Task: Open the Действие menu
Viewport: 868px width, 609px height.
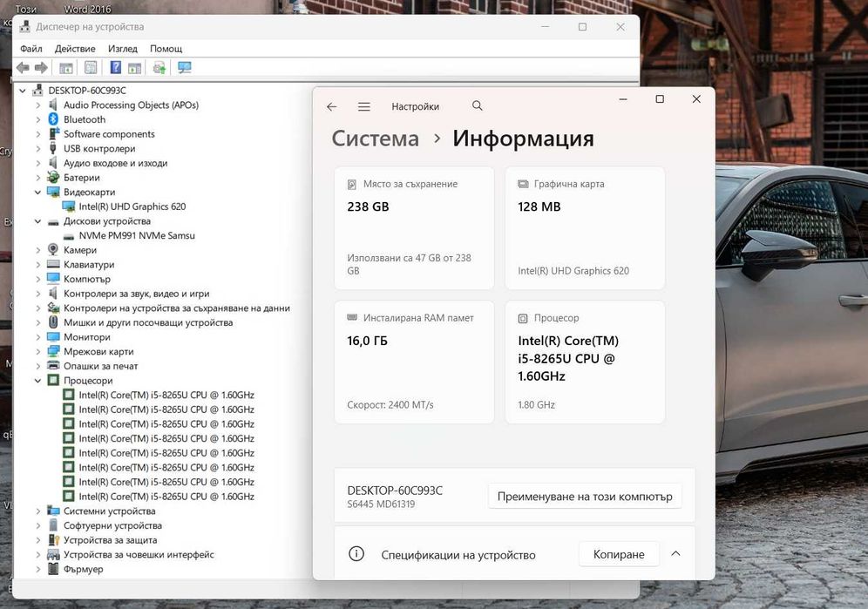Action: click(x=75, y=49)
